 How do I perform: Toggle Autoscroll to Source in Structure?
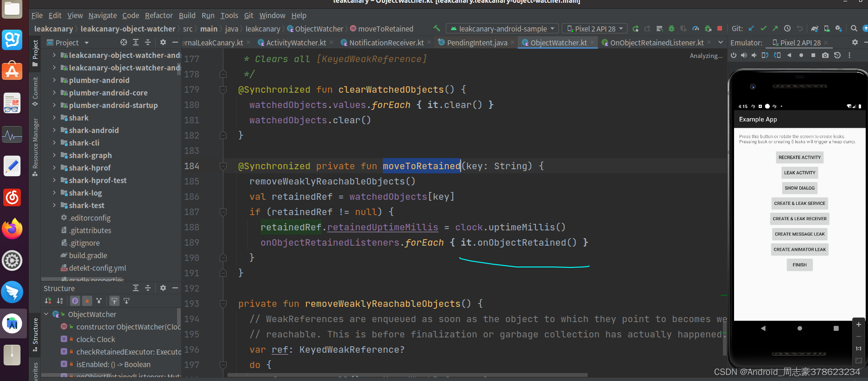(114, 301)
